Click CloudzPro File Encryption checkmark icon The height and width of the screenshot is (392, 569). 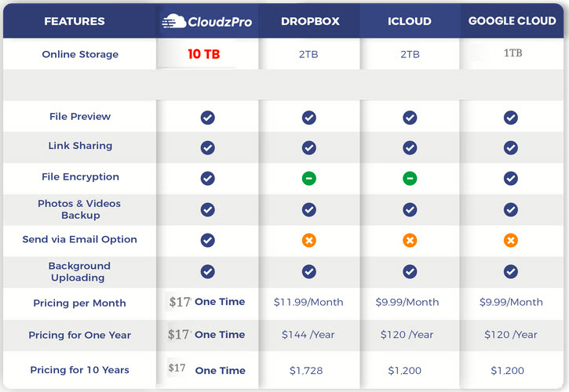207,179
